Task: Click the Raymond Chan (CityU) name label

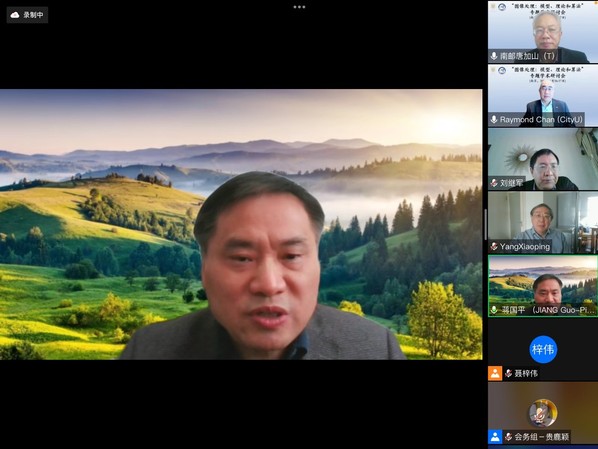Action: click(541, 119)
